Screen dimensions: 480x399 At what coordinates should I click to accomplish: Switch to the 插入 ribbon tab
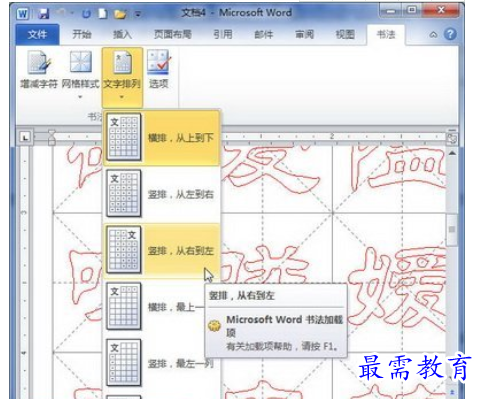(122, 34)
